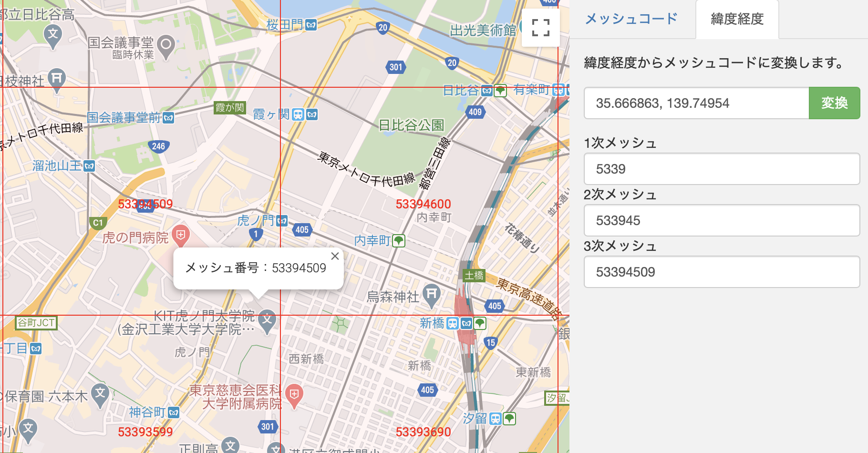Click the 保育園 六本木 school marker
The image size is (868, 453).
click(x=100, y=395)
